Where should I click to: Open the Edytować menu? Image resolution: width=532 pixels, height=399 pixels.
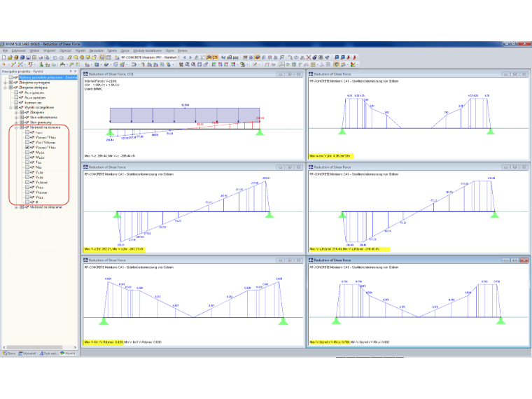pyautogui.click(x=19, y=50)
